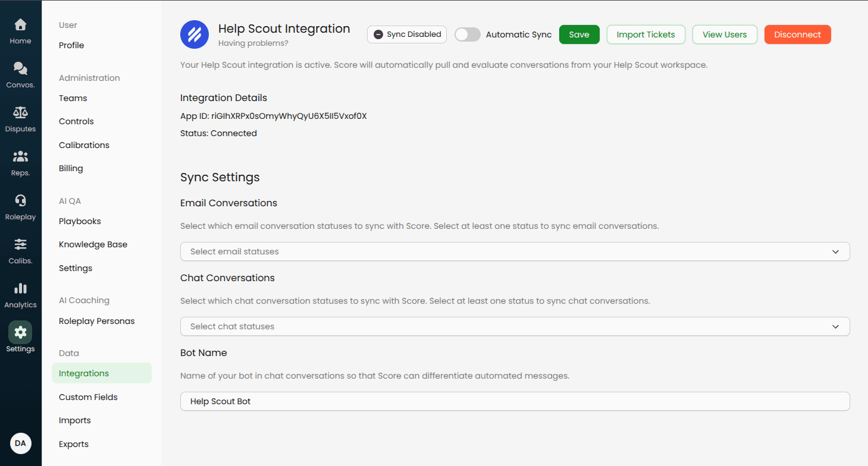Open the Reps people icon
The height and width of the screenshot is (466, 868).
coord(20,156)
